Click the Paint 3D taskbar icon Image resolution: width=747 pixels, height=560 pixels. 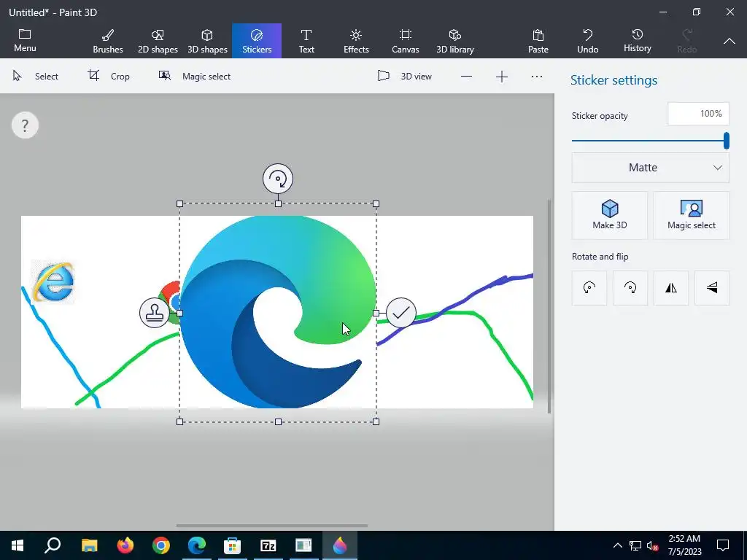(340, 545)
